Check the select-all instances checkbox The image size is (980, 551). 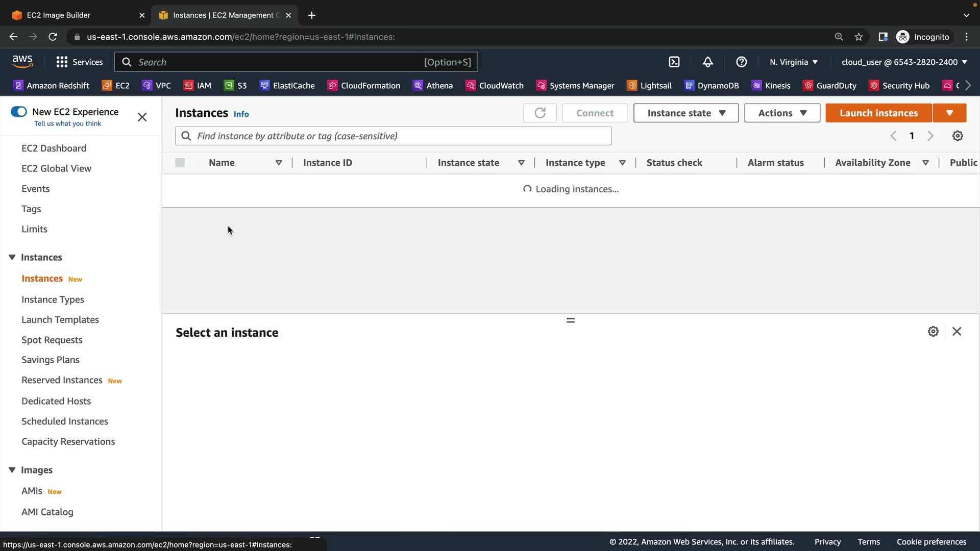pyautogui.click(x=180, y=163)
